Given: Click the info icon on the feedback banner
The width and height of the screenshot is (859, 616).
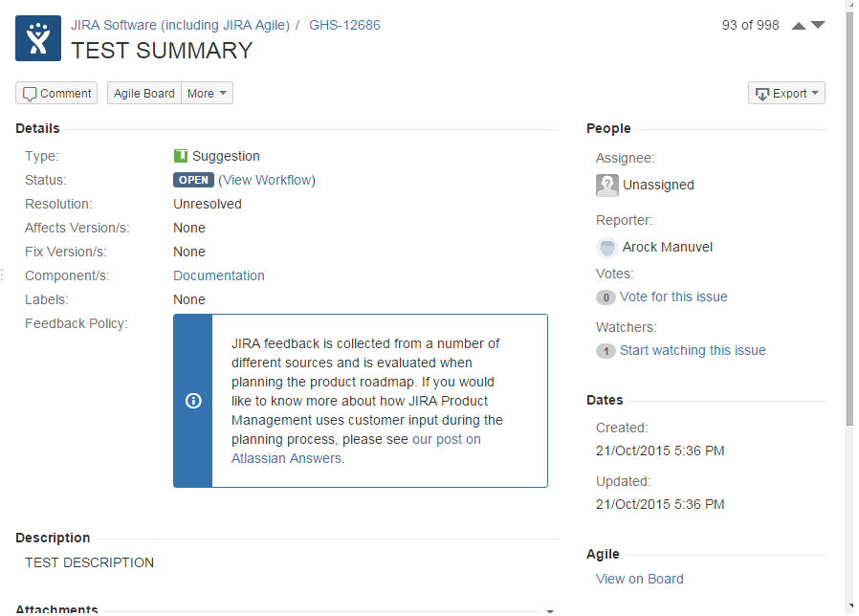Looking at the screenshot, I should (192, 400).
